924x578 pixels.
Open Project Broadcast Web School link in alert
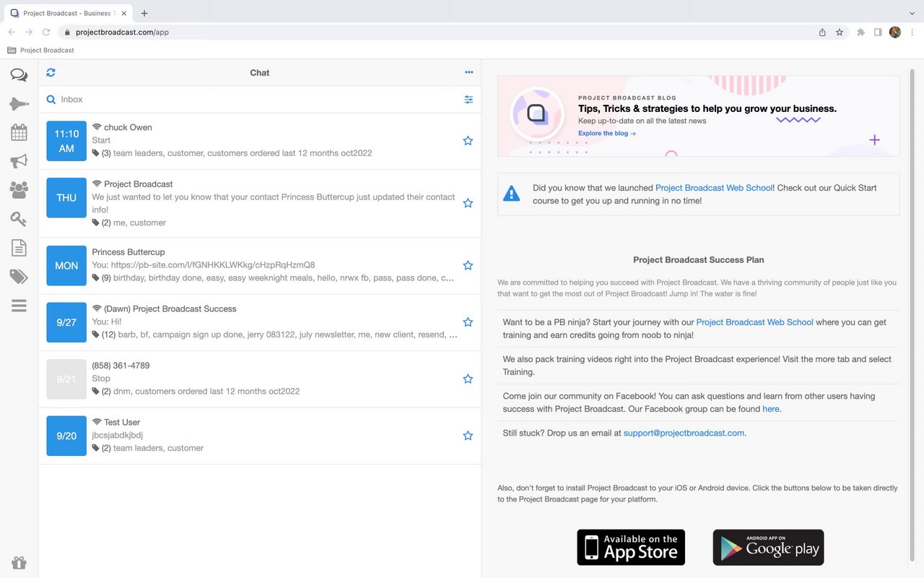coord(714,188)
